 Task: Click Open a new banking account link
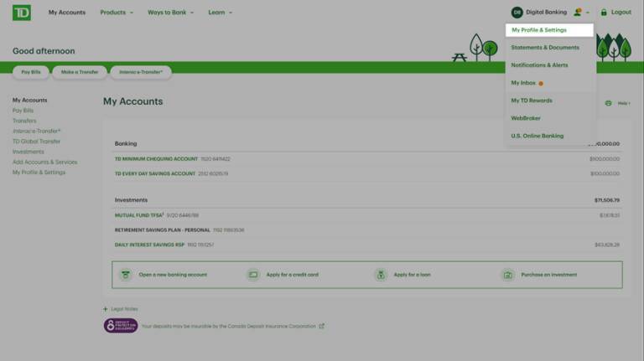[173, 275]
